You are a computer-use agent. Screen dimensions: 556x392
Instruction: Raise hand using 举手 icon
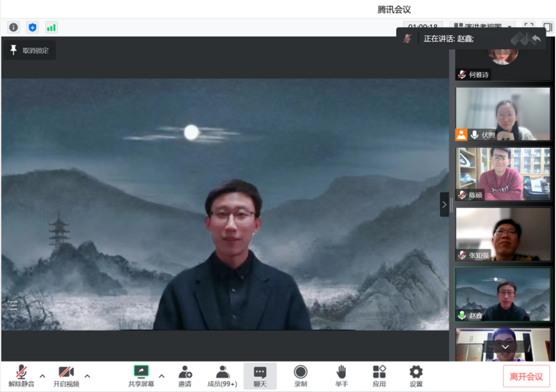point(341,375)
